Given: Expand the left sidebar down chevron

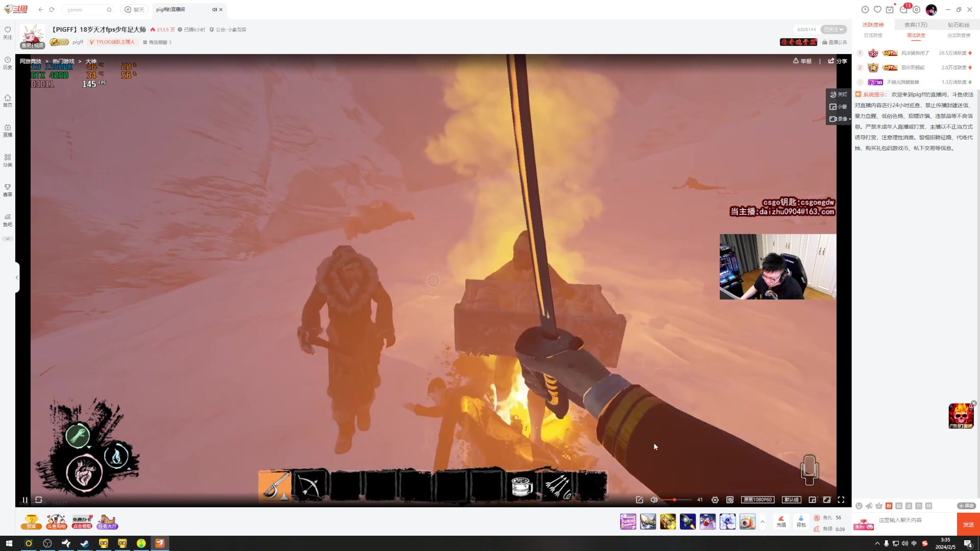Looking at the screenshot, I should [7, 239].
